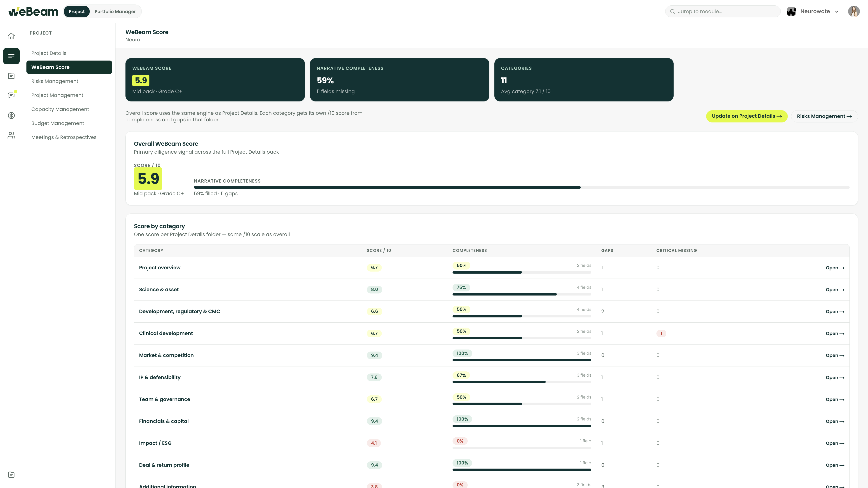Click the 59% filled · 11 gaps text
This screenshot has width=868, height=488.
pos(216,193)
